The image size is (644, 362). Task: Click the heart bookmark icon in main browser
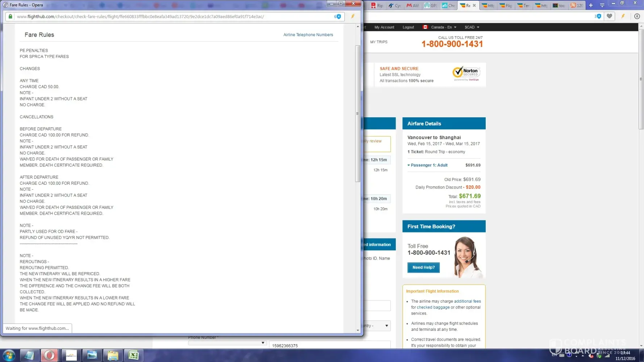click(x=610, y=16)
